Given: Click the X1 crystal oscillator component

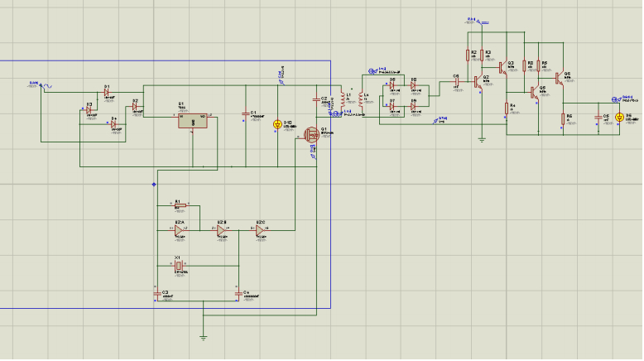Looking at the screenshot, I should pyautogui.click(x=177, y=264).
